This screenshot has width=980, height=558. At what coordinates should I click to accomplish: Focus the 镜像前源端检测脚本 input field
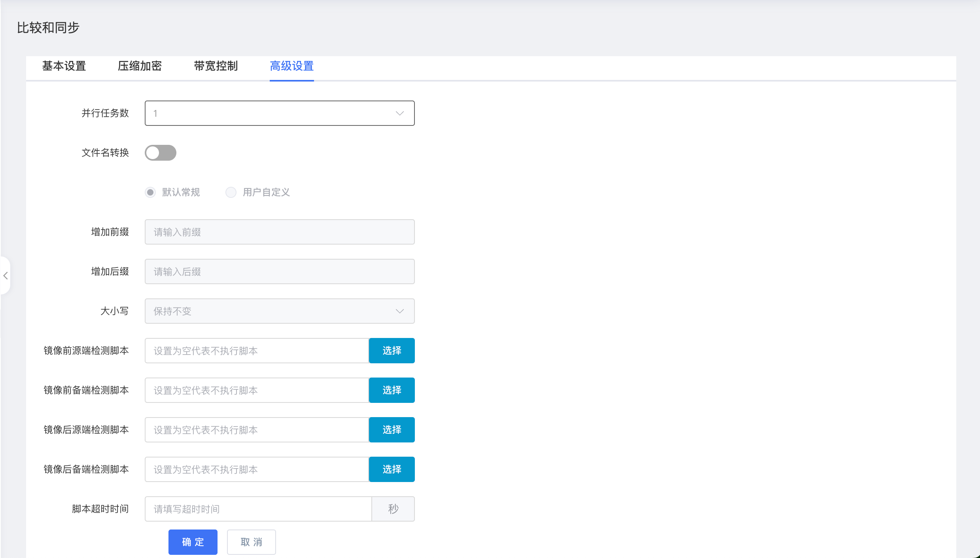pos(257,351)
